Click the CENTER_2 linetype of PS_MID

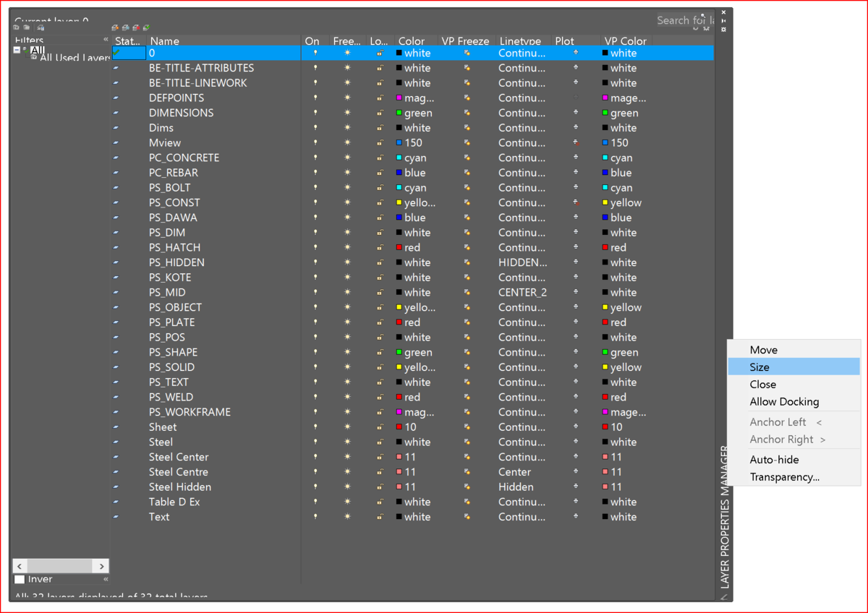pyautogui.click(x=522, y=293)
